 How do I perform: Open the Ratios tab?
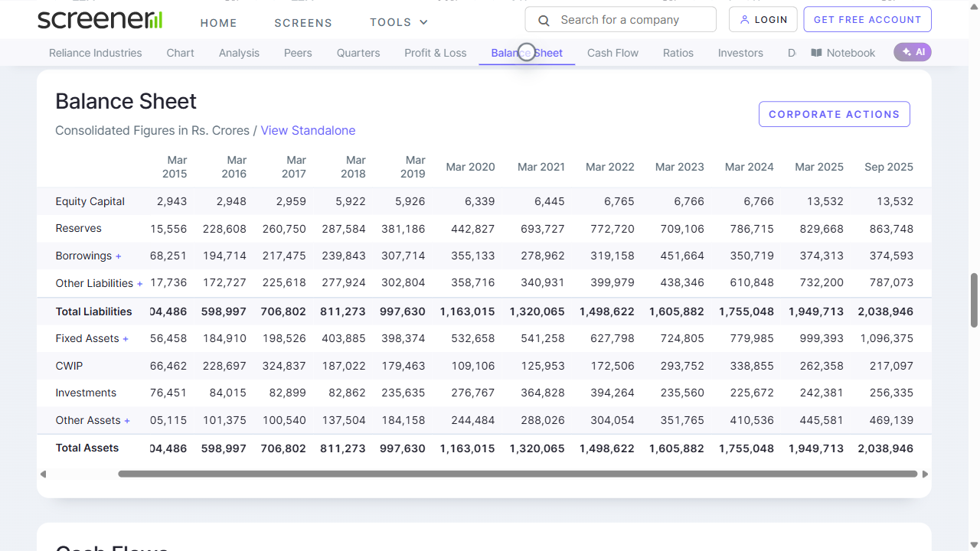pyautogui.click(x=678, y=53)
